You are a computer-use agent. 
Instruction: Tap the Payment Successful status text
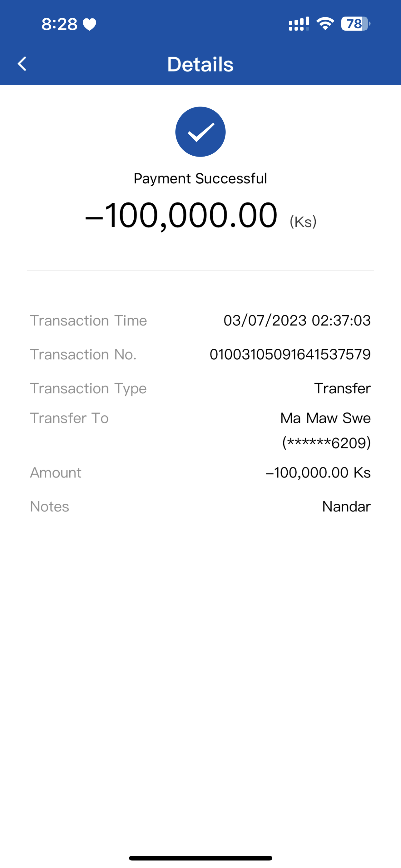pyautogui.click(x=200, y=178)
